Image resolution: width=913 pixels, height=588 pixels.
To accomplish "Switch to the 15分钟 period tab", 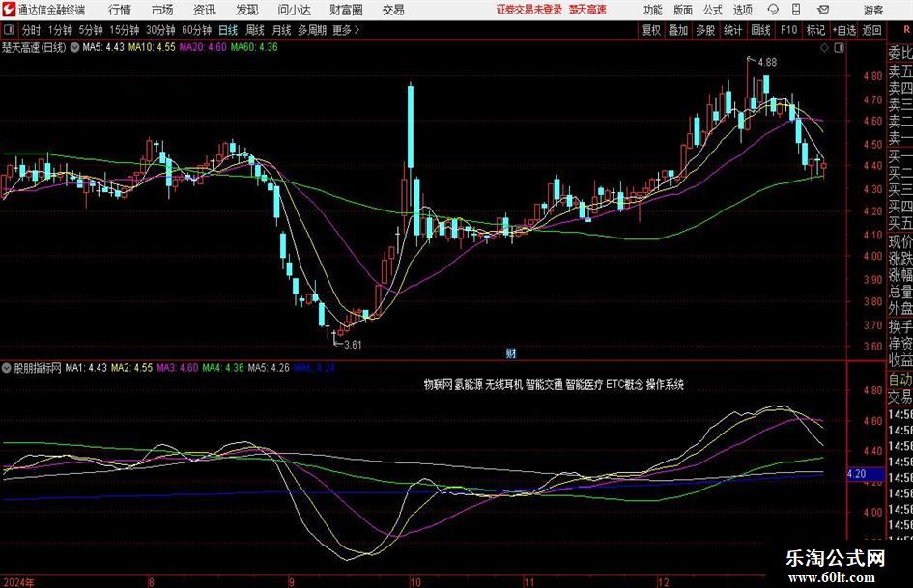I will pos(124,30).
